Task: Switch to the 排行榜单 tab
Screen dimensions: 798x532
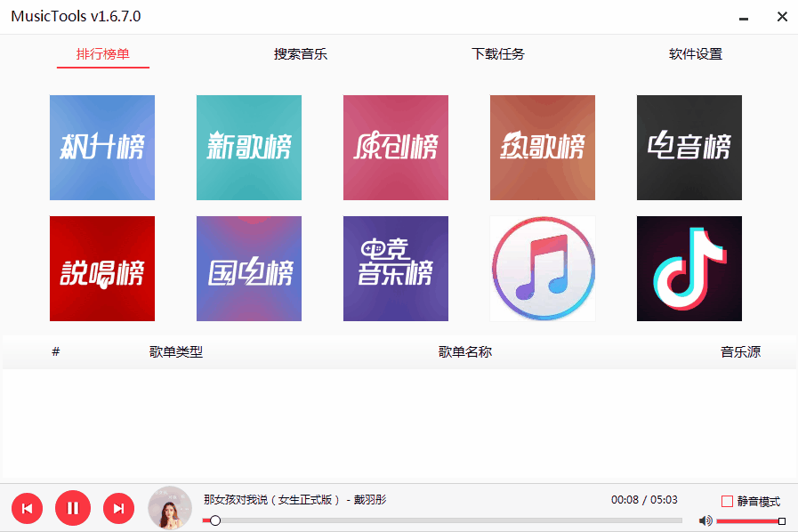Action: coord(103,54)
